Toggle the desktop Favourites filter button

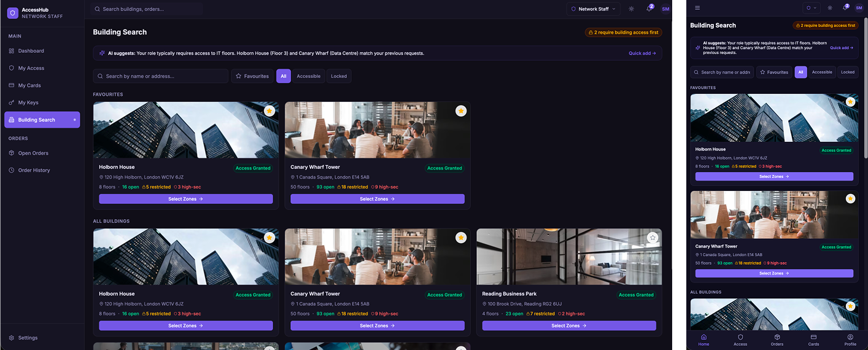coord(252,76)
